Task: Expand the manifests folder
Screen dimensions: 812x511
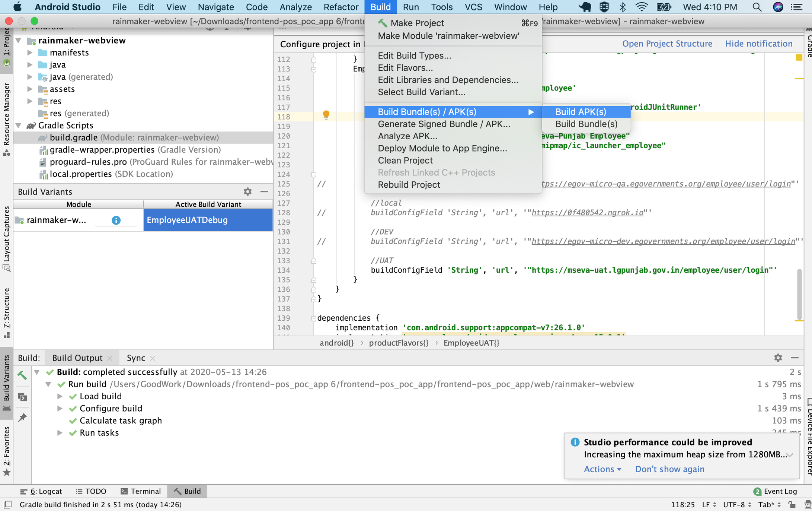Action: [30, 53]
